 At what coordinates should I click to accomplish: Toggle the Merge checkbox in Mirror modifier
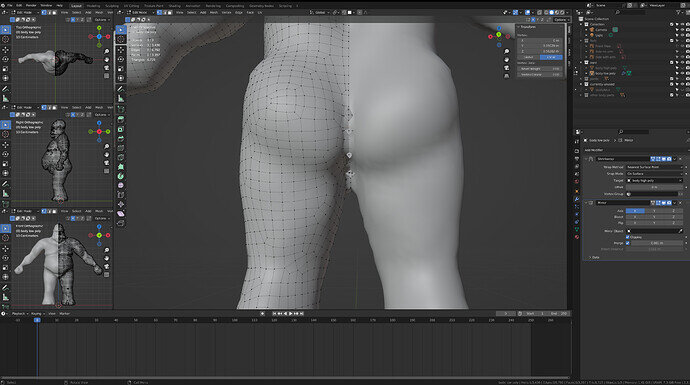tap(628, 243)
